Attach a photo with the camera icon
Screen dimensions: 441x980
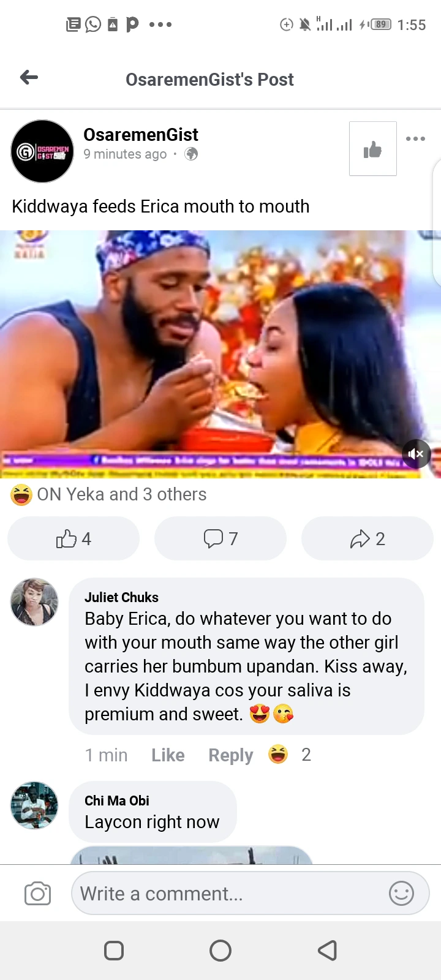point(37,894)
